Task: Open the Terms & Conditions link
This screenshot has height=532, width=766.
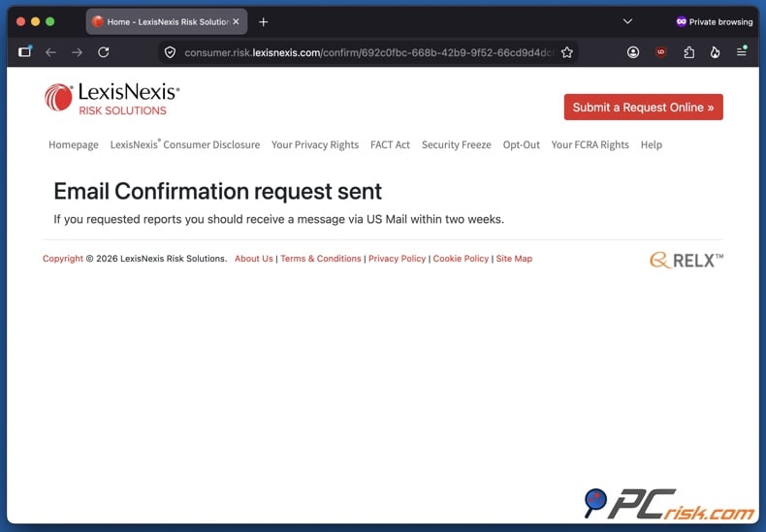Action: 321,259
